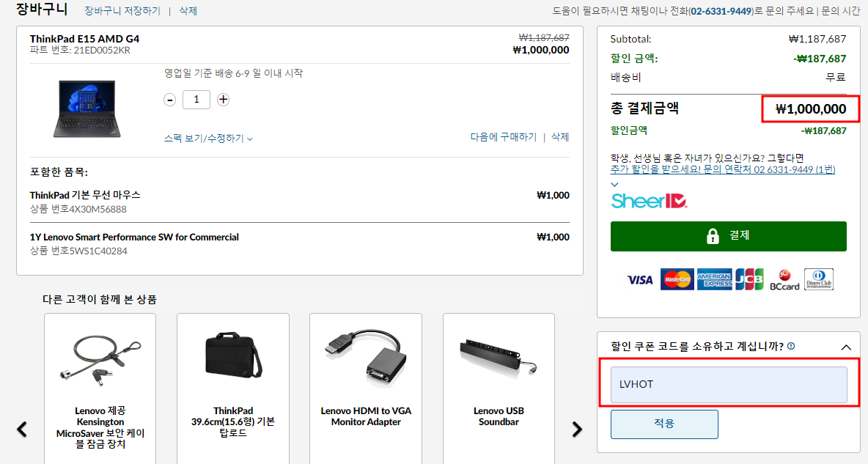Increase quantity with the plus button
Image resolution: width=868 pixels, height=464 pixels.
pos(223,100)
